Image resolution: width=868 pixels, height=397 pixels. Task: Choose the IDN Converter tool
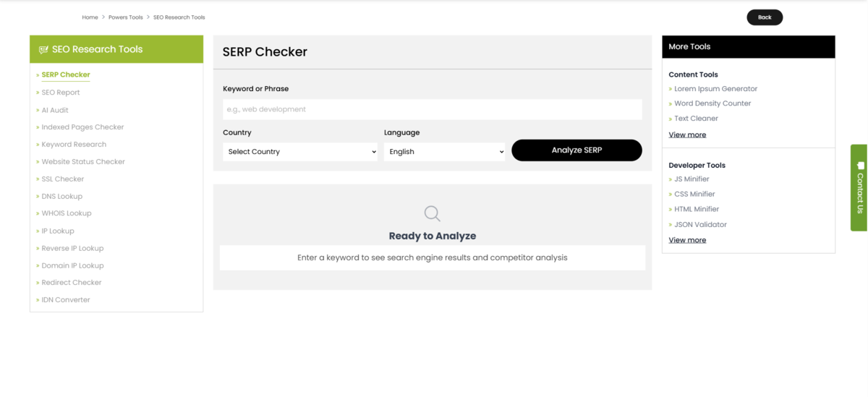[x=66, y=300]
